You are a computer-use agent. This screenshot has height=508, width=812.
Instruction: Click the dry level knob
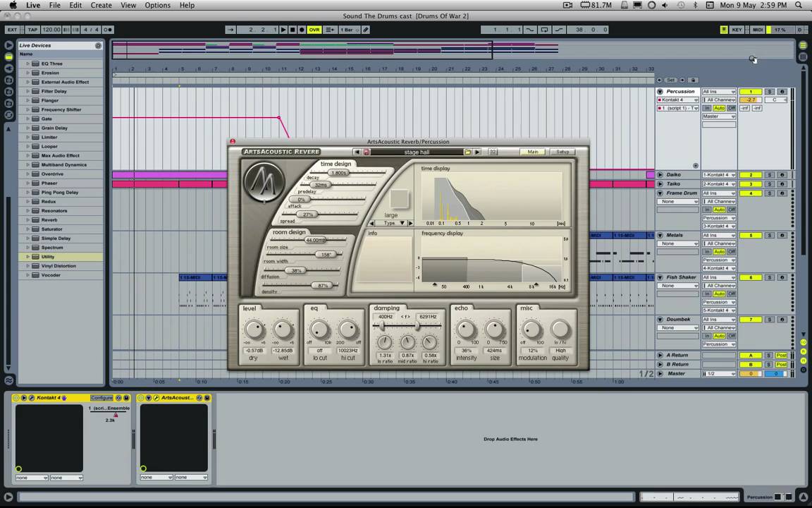click(254, 329)
